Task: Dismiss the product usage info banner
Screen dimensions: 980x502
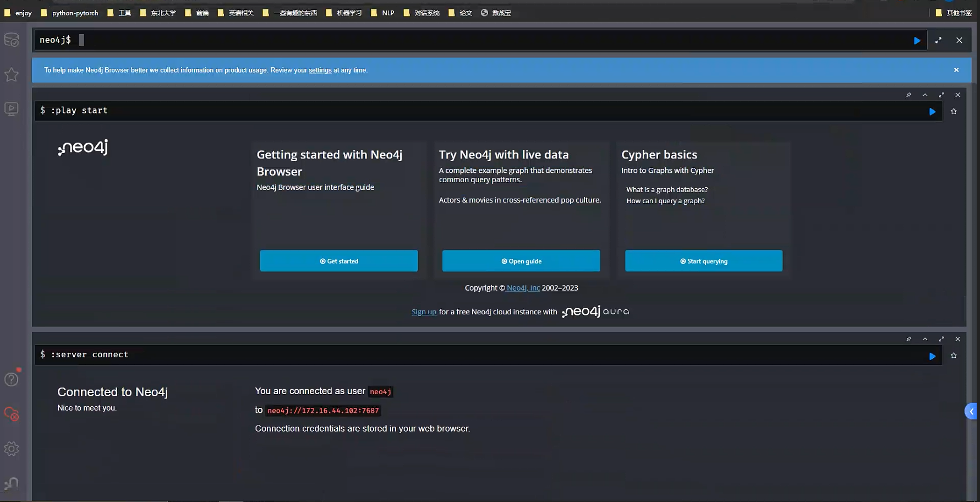Action: pyautogui.click(x=956, y=70)
